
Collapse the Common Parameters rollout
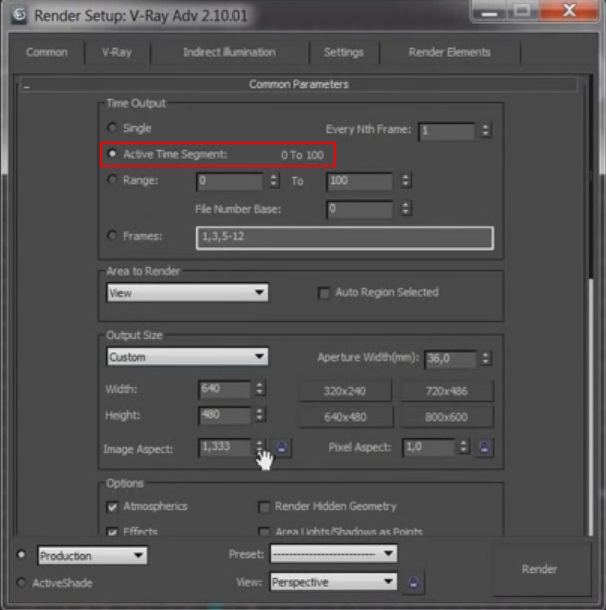27,87
